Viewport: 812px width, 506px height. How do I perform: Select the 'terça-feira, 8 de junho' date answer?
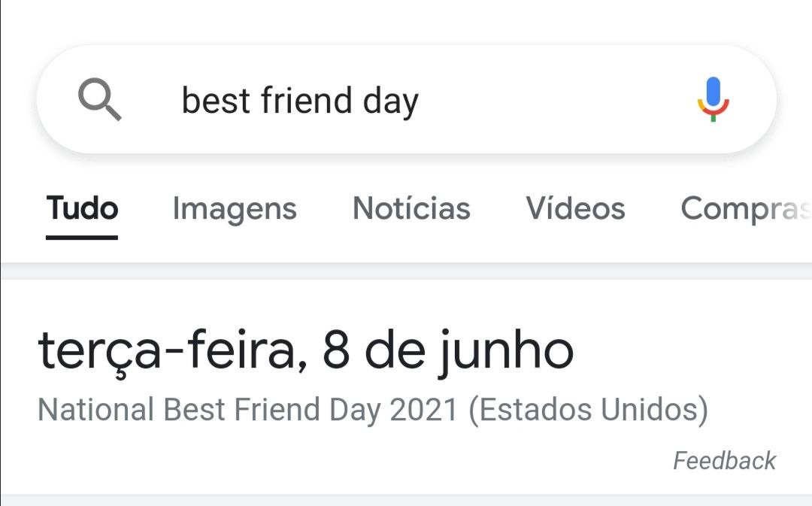tap(305, 352)
